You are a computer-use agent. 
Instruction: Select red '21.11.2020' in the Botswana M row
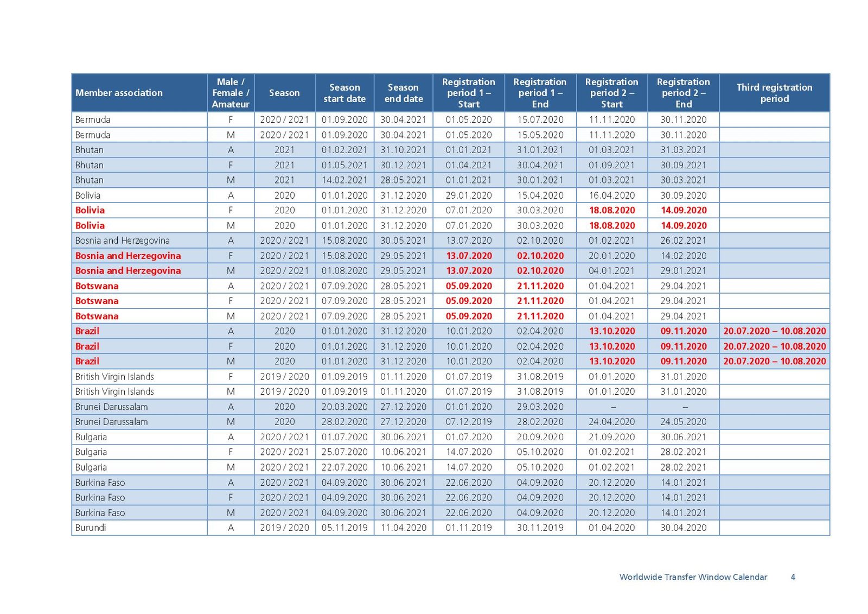pos(540,317)
